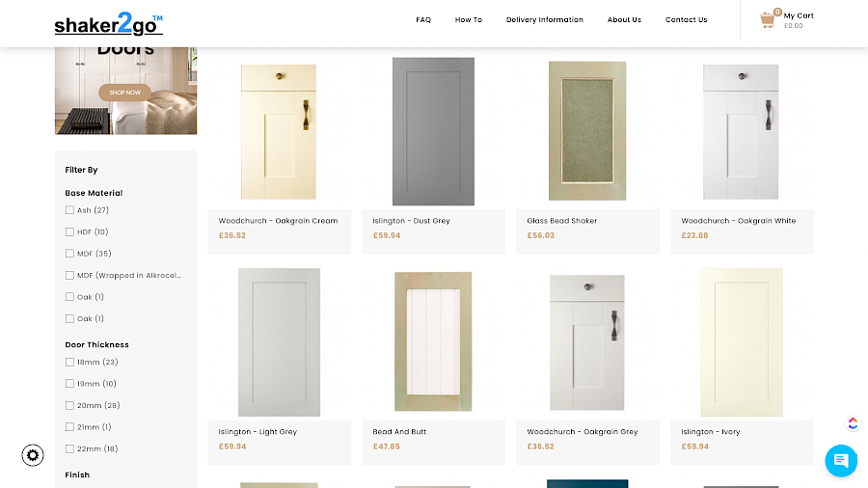
Task: Click the Glass Bead Shaker product title
Action: [x=562, y=221]
